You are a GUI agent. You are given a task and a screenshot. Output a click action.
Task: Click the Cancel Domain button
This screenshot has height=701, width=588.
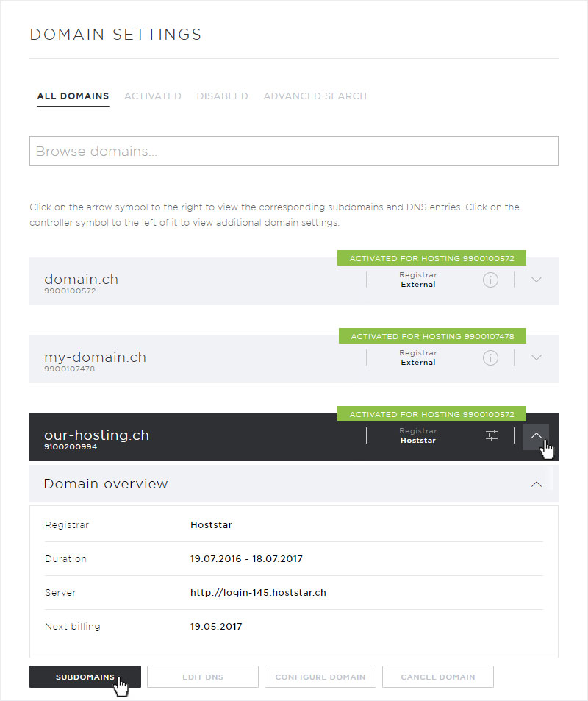[x=438, y=677]
